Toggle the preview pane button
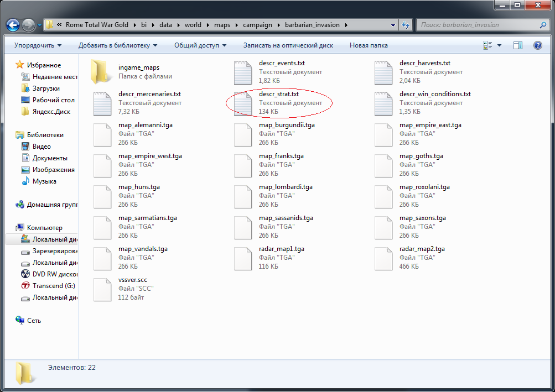Screen dimensions: 555x392 [518, 45]
